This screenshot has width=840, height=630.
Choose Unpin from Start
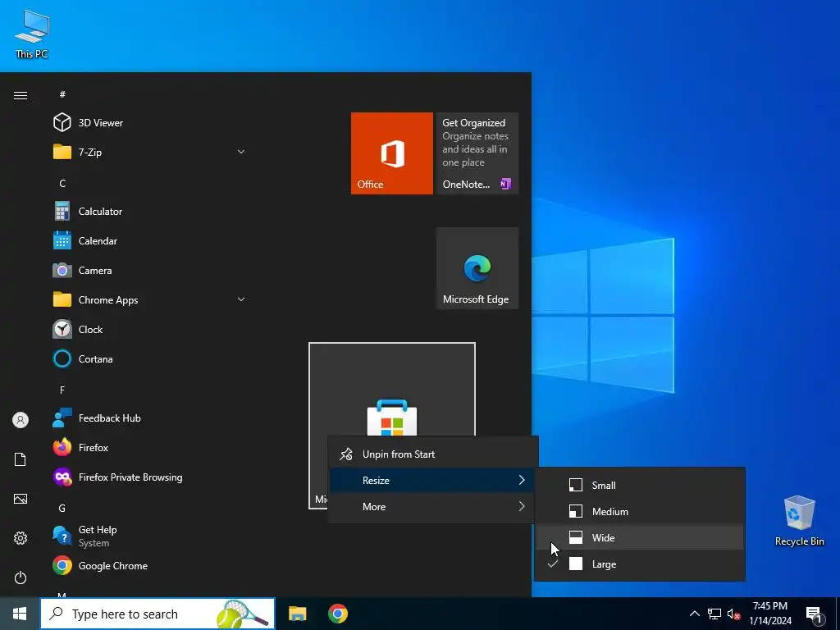(431, 454)
